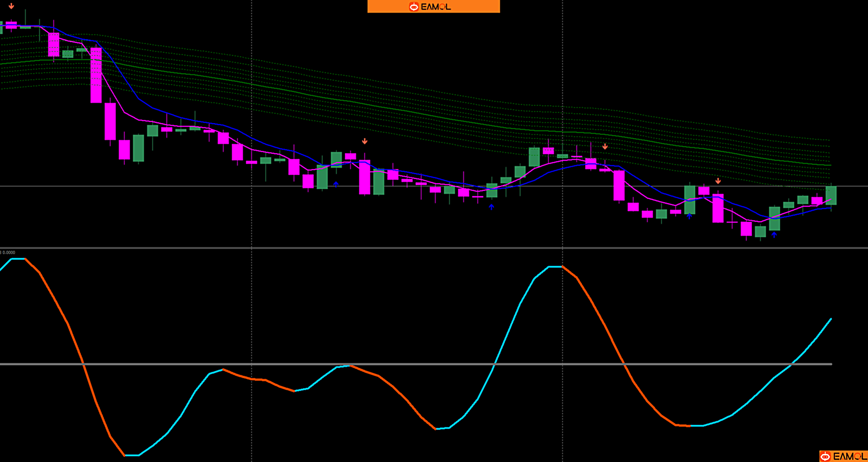This screenshot has height=462, width=868.
Task: Click the orange sell arrow just right of the second dotted vertical line
Action: point(605,146)
